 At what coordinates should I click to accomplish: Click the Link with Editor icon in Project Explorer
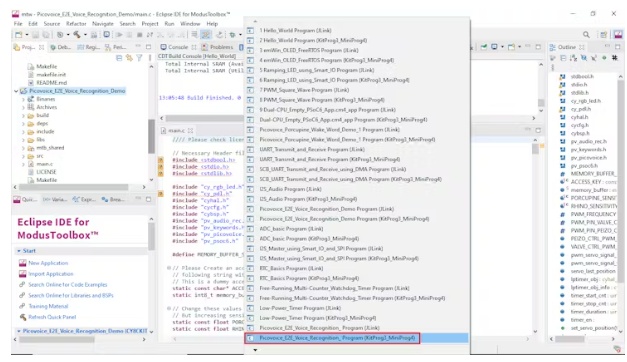click(x=129, y=58)
